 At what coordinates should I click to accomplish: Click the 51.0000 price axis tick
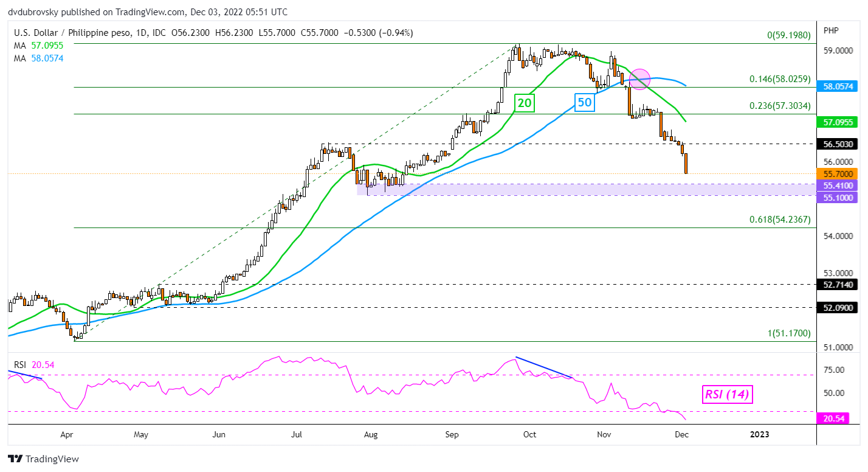pos(839,347)
